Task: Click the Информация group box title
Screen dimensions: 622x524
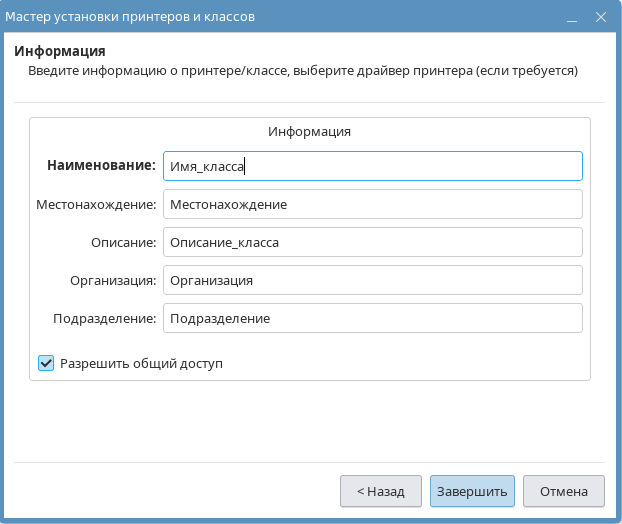Action: (309, 131)
